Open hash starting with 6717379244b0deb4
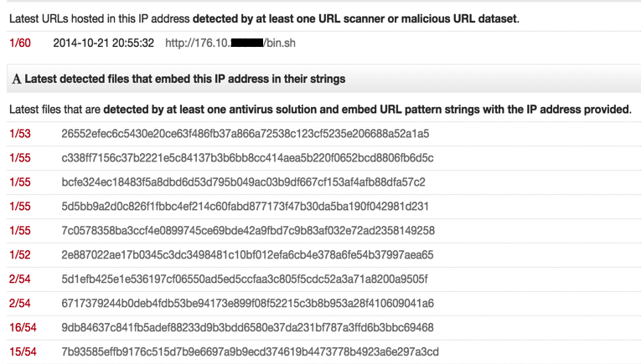The height and width of the screenshot is (364, 641). click(248, 303)
